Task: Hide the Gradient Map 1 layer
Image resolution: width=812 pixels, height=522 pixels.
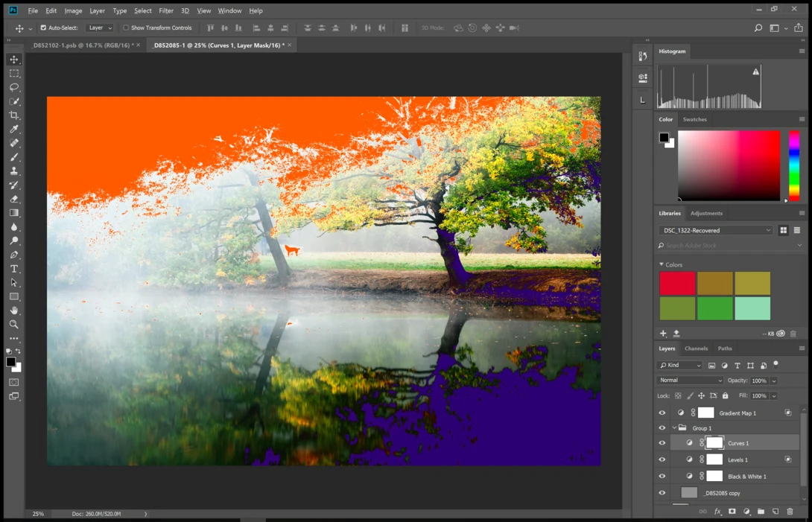Action: 662,413
